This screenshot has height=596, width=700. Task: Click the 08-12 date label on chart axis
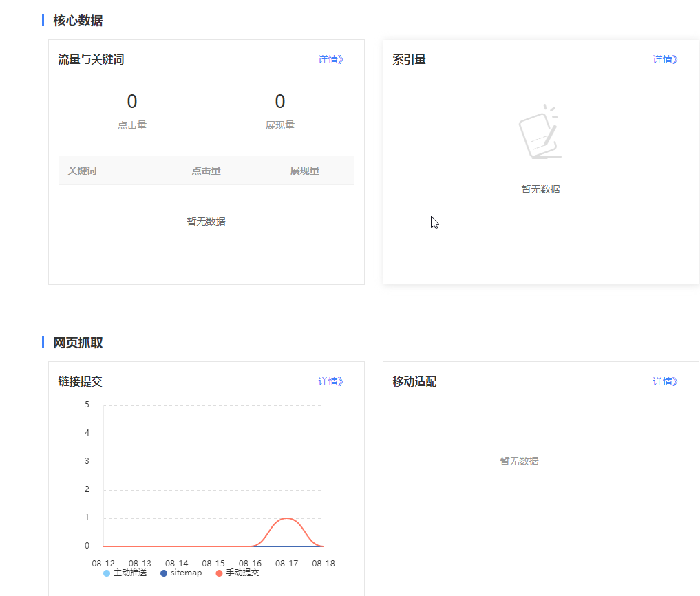[x=103, y=563]
